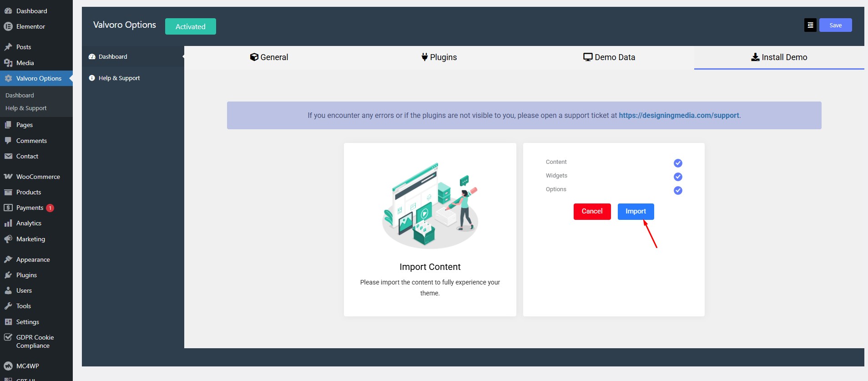Open the Analytics section
868x381 pixels.
tap(29, 223)
